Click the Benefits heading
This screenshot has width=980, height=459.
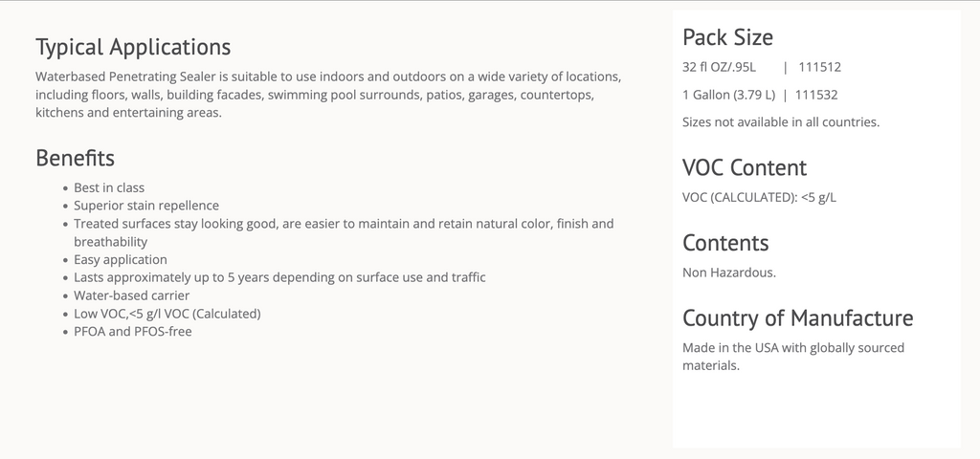point(75,158)
